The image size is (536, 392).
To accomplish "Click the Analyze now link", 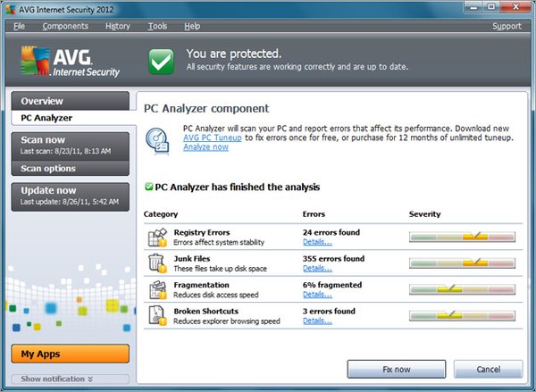I will point(205,147).
